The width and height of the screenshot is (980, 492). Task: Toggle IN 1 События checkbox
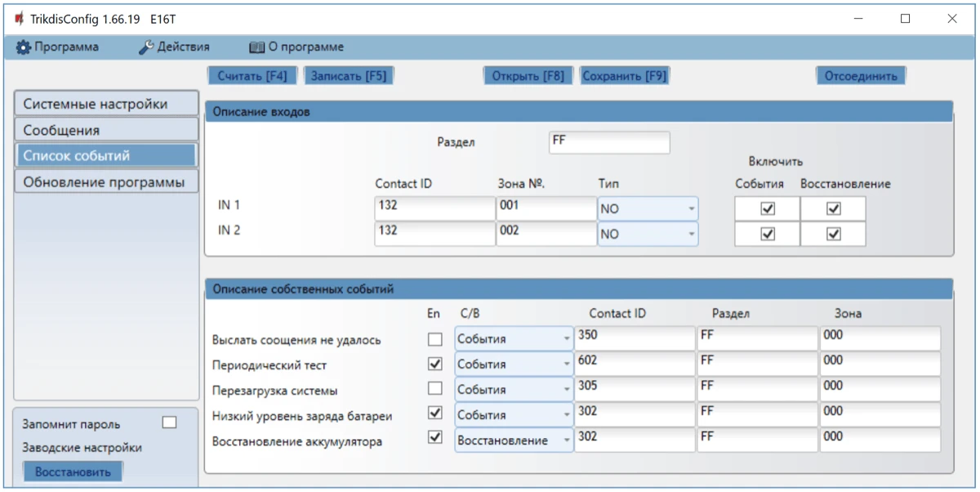click(x=767, y=208)
